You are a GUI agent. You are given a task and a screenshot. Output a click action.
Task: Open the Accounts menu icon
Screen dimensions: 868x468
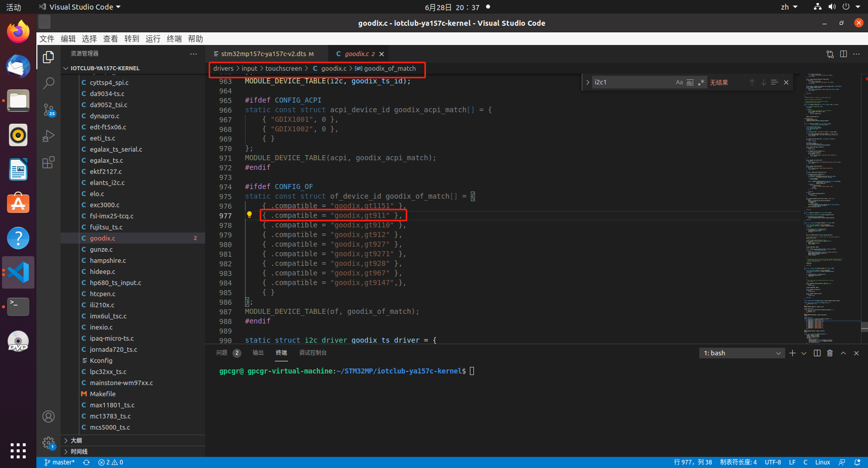tap(49, 416)
